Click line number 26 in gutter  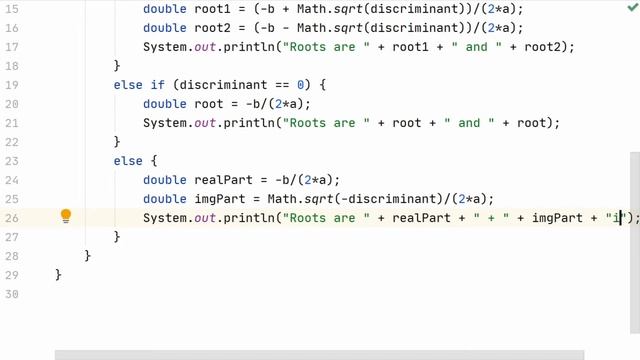click(12, 218)
